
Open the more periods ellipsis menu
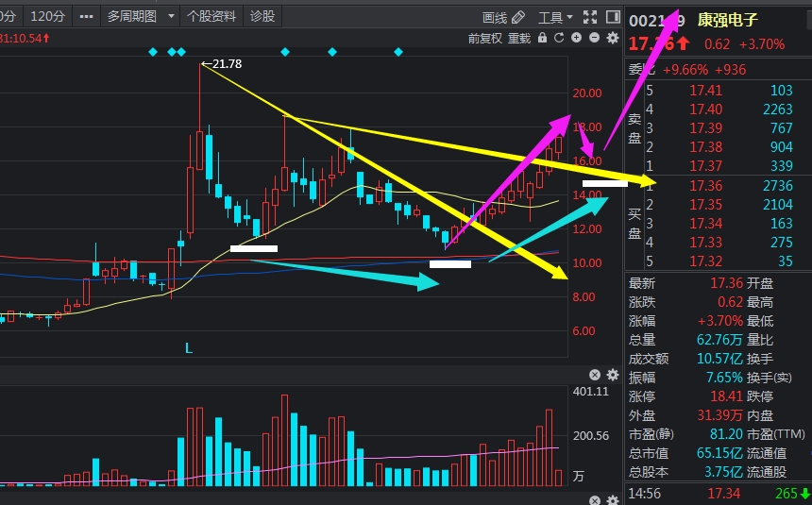pos(86,17)
